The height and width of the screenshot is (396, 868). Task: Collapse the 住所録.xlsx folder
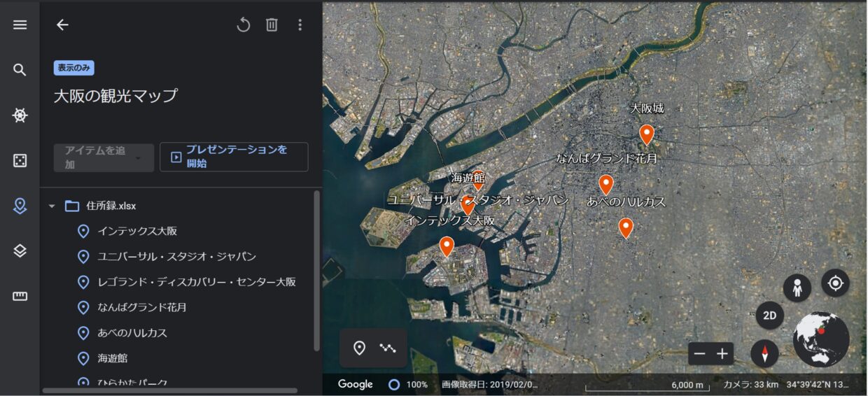pyautogui.click(x=52, y=206)
